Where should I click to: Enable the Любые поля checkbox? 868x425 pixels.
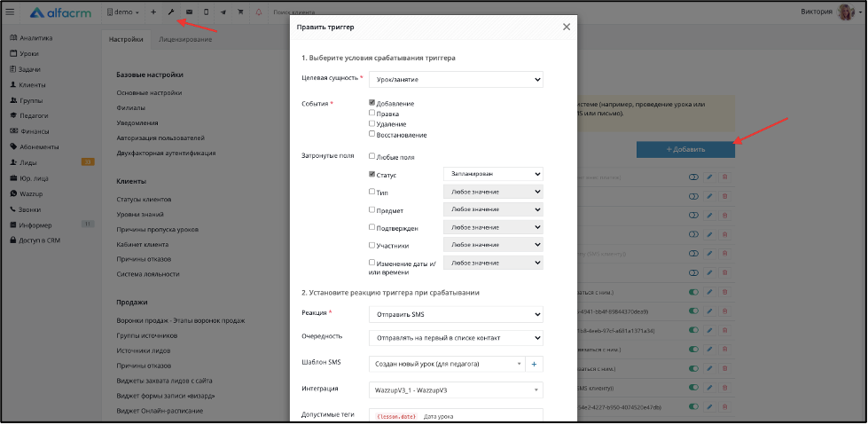tap(372, 156)
